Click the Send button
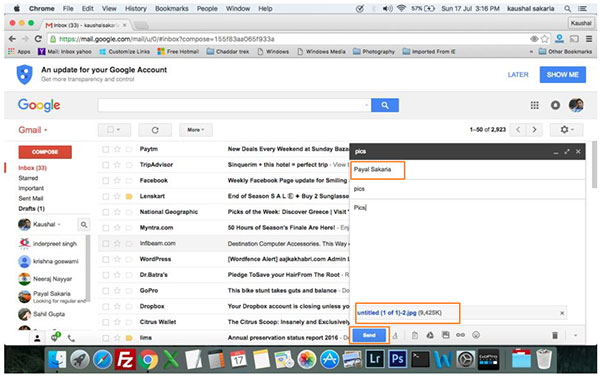The height and width of the screenshot is (377, 600). pos(369,335)
